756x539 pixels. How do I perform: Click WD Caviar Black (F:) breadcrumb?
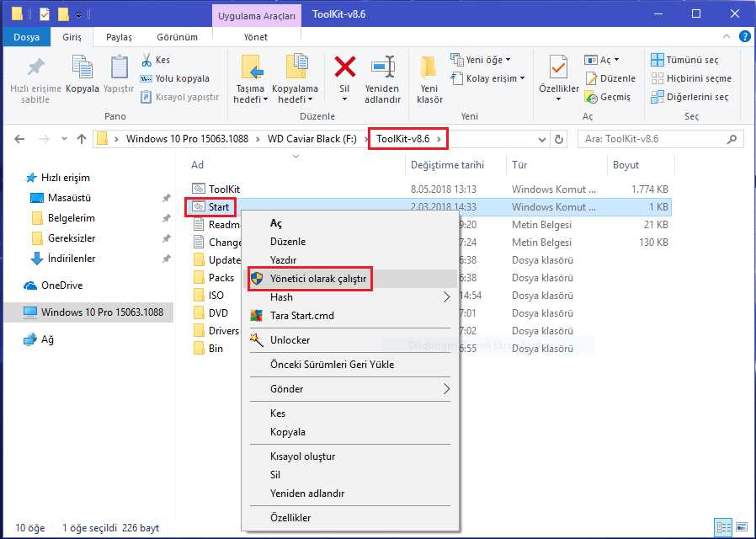pos(312,139)
